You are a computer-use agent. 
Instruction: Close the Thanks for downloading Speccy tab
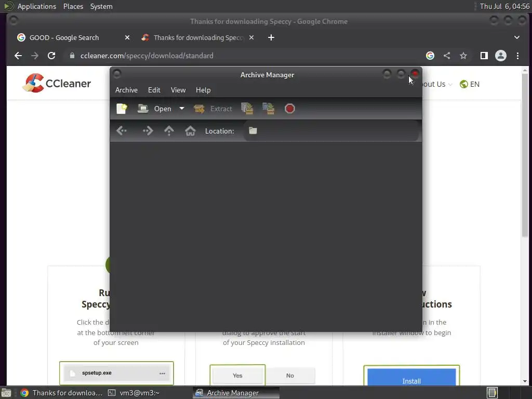(x=251, y=37)
